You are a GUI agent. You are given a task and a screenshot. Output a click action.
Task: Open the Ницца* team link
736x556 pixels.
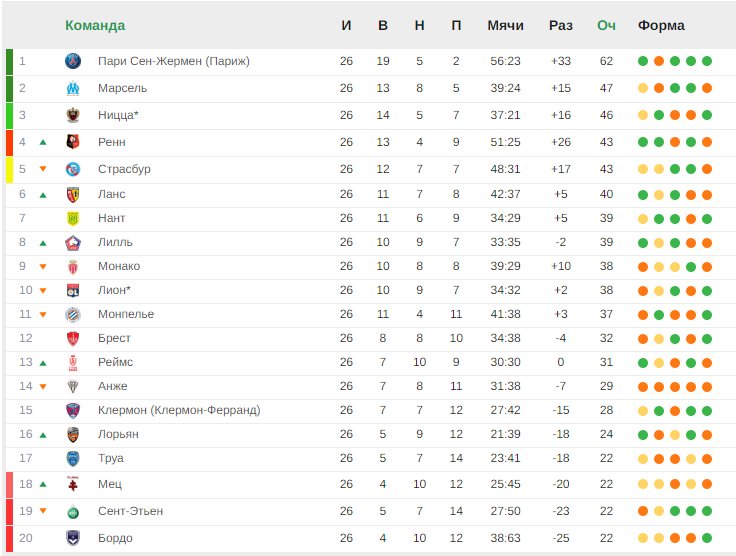(x=118, y=115)
